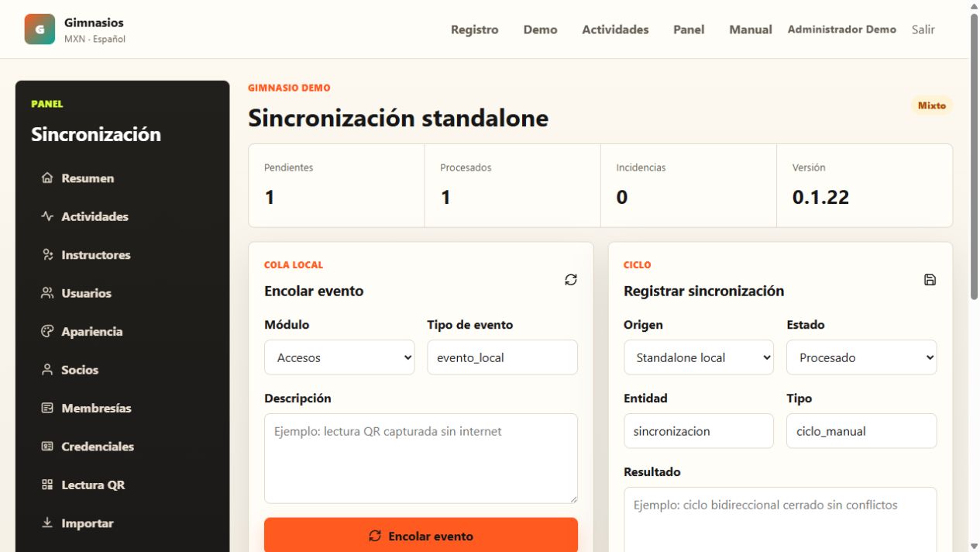Open the Módulo dropdown showing Accesos
The width and height of the screenshot is (980, 552).
[339, 357]
